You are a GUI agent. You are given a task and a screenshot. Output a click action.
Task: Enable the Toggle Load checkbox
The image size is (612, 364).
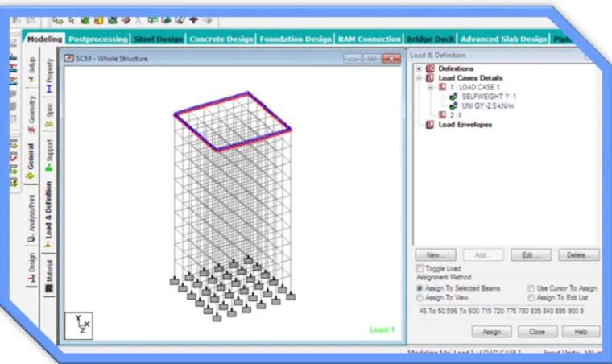(x=420, y=268)
